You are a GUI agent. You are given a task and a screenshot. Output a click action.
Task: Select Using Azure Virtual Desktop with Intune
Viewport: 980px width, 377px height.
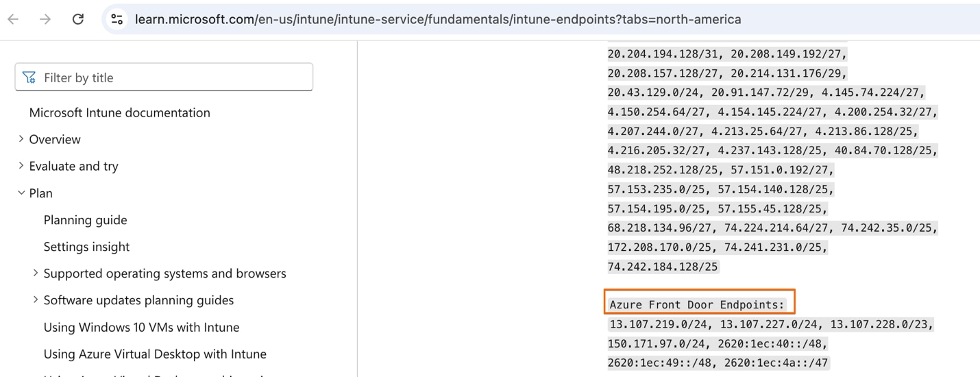point(155,354)
